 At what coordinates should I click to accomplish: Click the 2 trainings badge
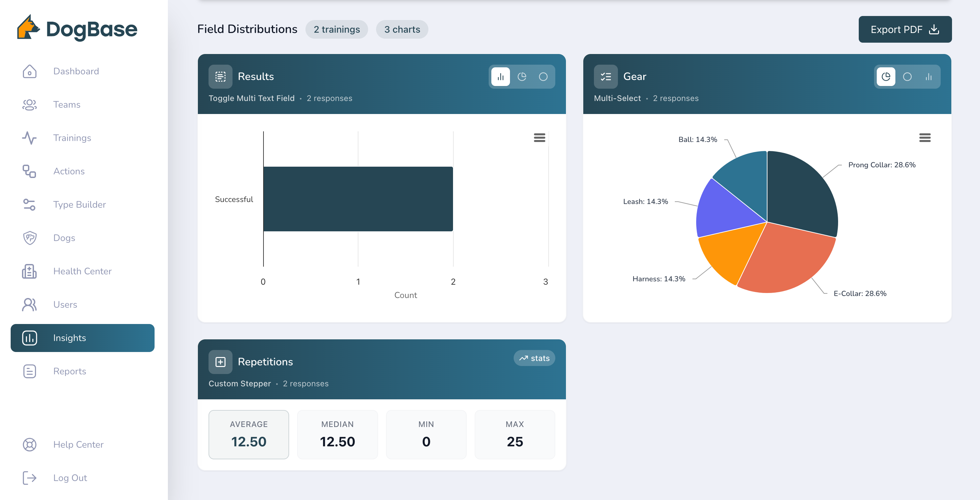pos(336,29)
